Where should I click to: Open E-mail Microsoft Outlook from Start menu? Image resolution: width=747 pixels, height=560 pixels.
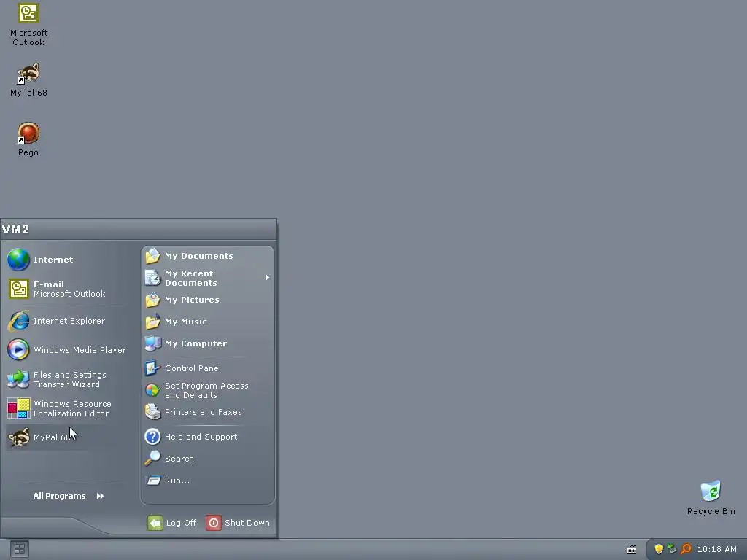tap(66, 289)
